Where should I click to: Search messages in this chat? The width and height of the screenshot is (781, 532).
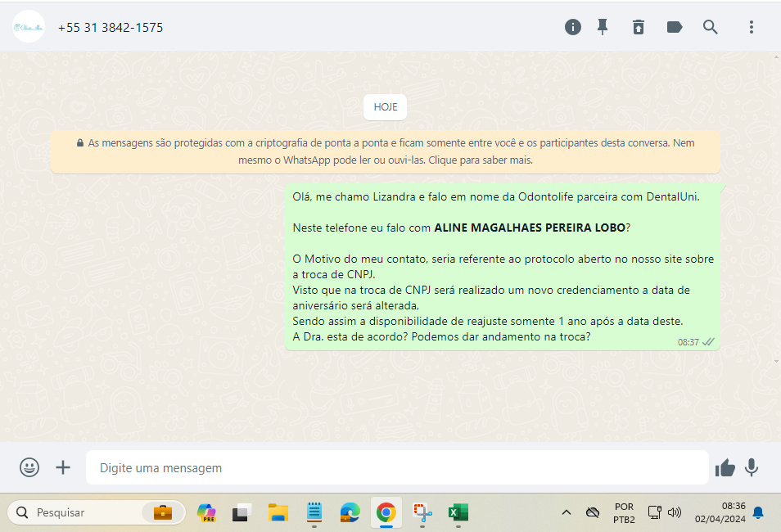point(711,27)
